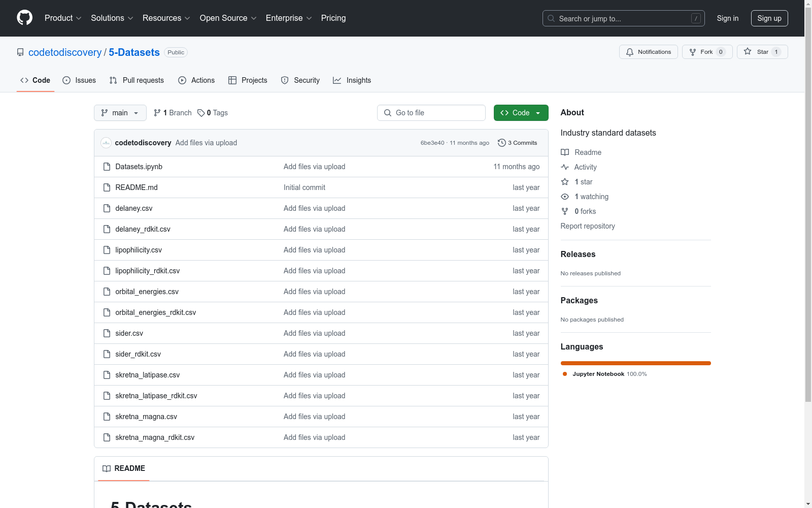Click the codetodiscovery avatar in commit row
This screenshot has height=508, width=812.
tap(106, 143)
